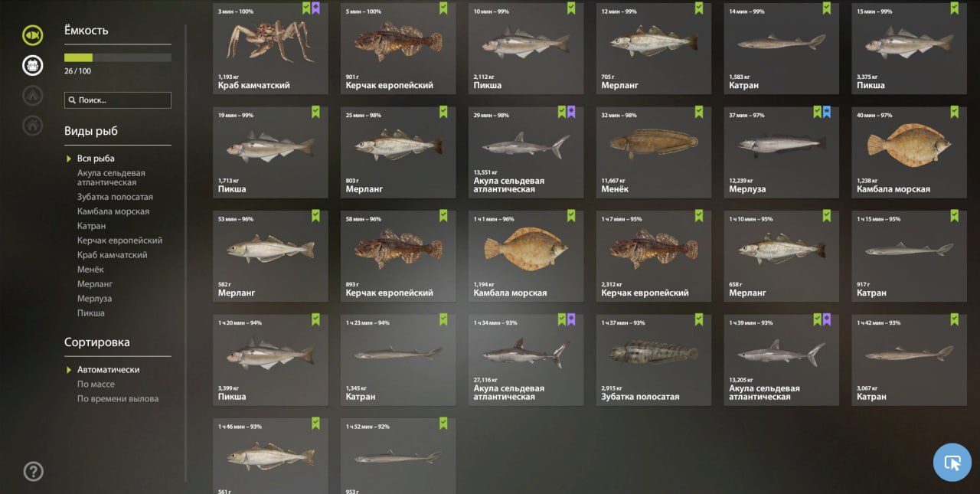Click the Поиск search field
980x494 pixels.
[118, 100]
